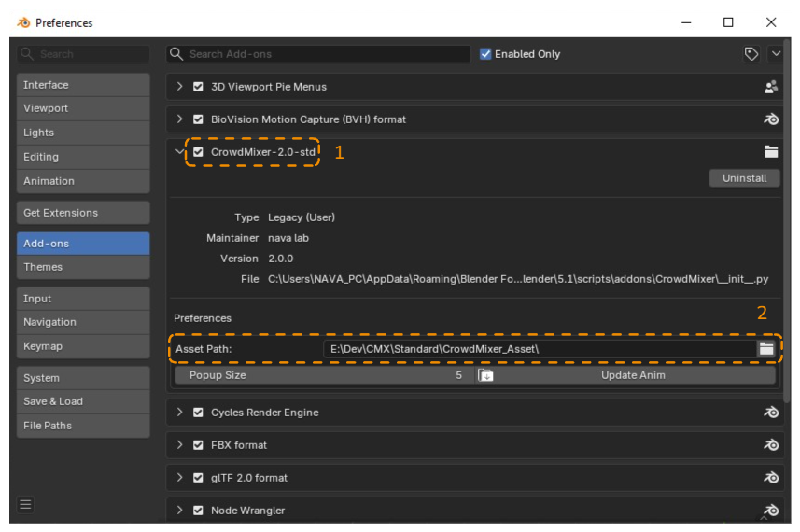Expand the BioVision Motion Capture entry
The image size is (800, 532).
coord(179,119)
